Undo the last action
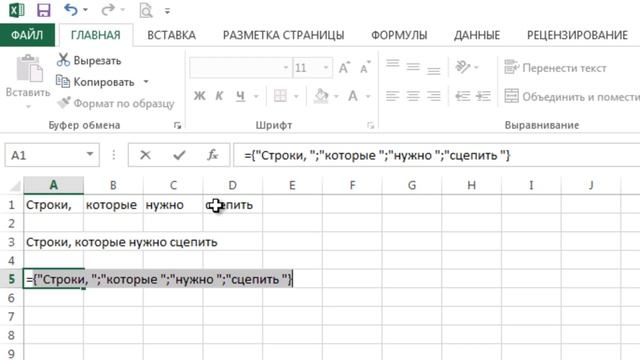This screenshot has width=640, height=360. point(71,9)
